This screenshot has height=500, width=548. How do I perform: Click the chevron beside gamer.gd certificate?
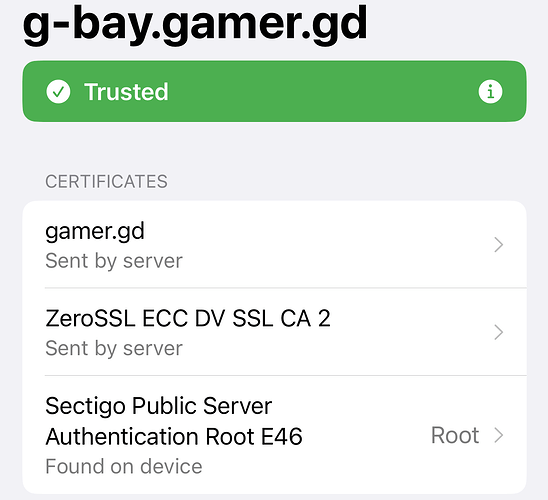click(499, 244)
